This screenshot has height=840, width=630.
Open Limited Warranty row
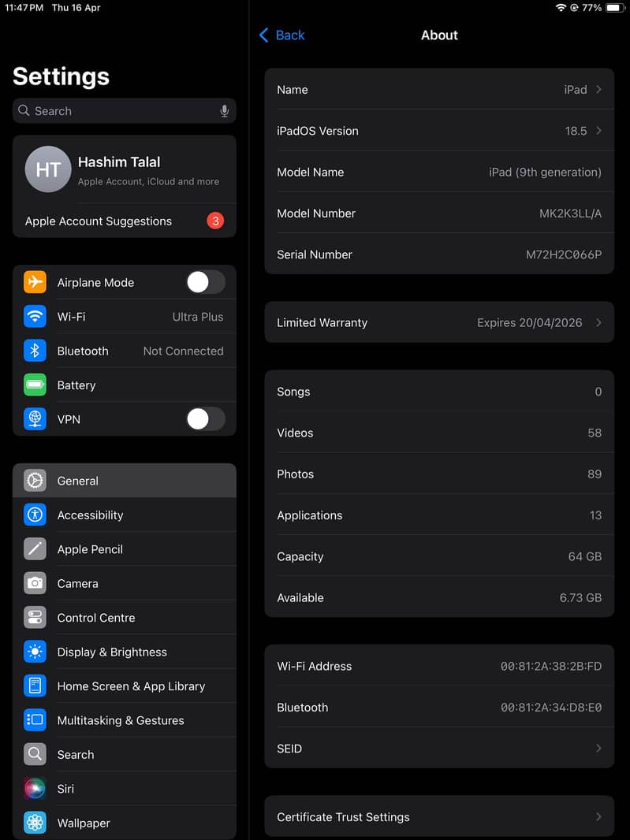click(439, 322)
